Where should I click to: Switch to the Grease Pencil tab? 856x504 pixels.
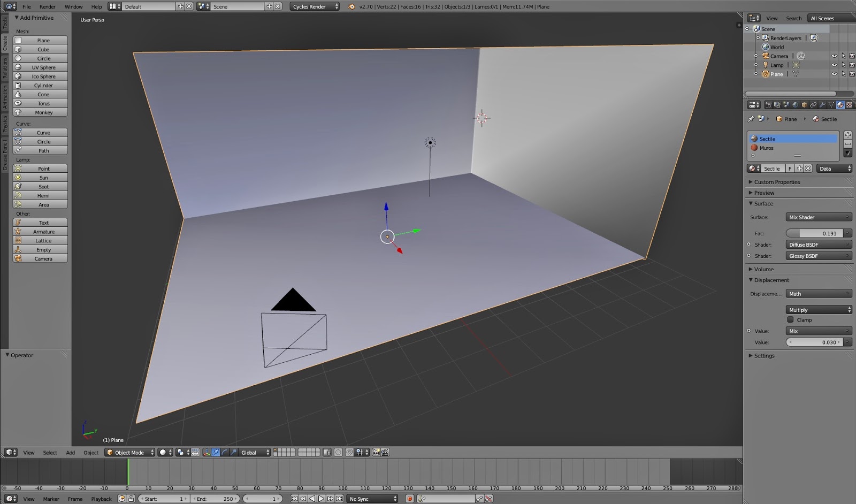(x=5, y=155)
